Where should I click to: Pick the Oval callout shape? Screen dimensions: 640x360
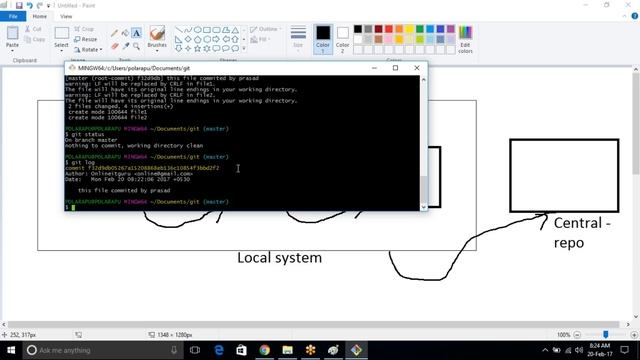tap(226, 49)
